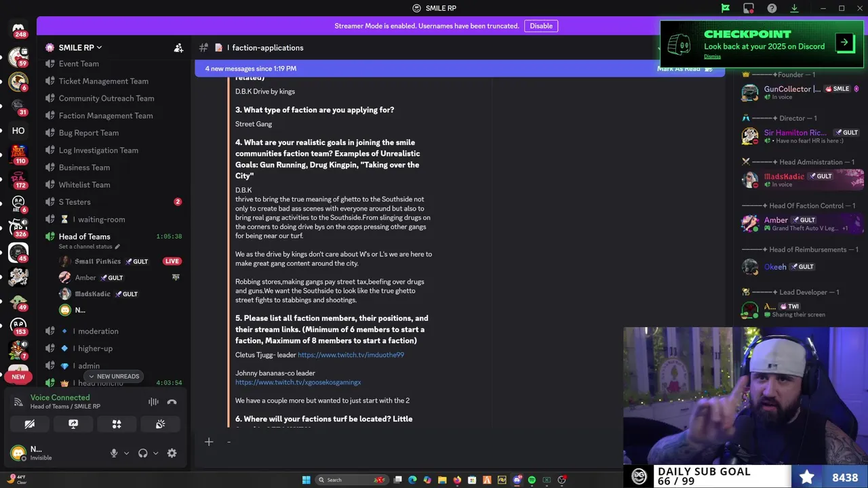Open the Help question mark icon
Screen dimensions: 868x488
tap(772, 8)
